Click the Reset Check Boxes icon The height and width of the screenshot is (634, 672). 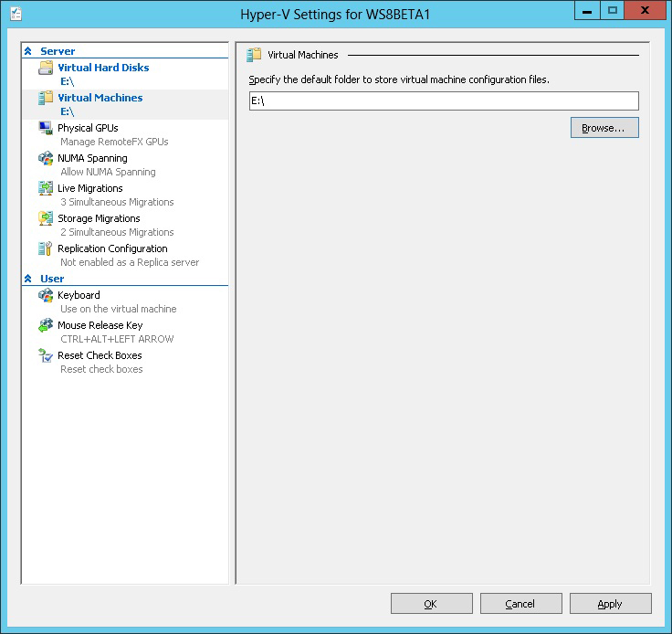click(x=46, y=355)
